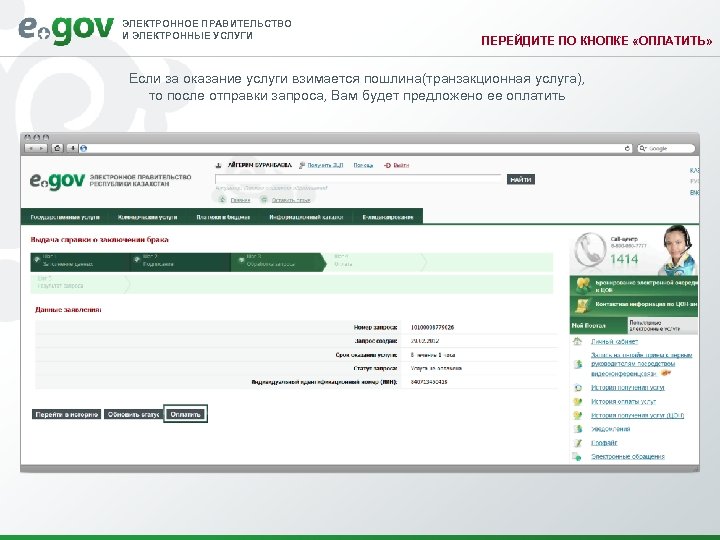
Task: Click the pencil icon beside Профайл
Action: [x=578, y=443]
